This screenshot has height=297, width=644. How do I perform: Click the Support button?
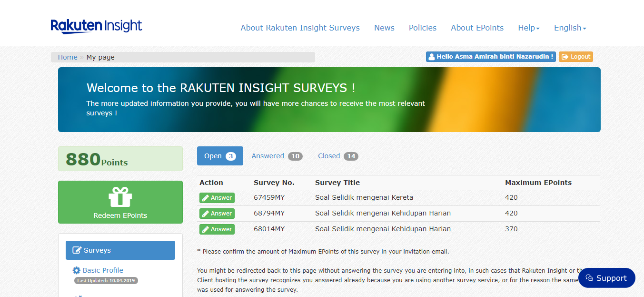(607, 278)
